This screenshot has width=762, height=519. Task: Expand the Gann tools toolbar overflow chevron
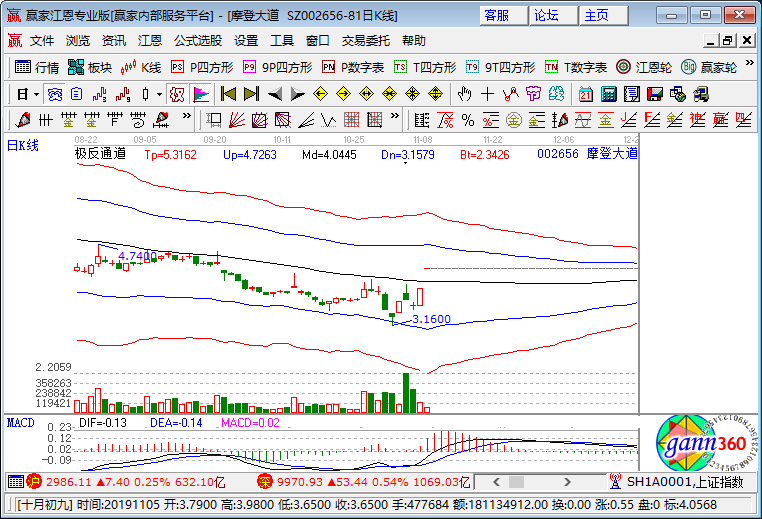click(x=395, y=116)
